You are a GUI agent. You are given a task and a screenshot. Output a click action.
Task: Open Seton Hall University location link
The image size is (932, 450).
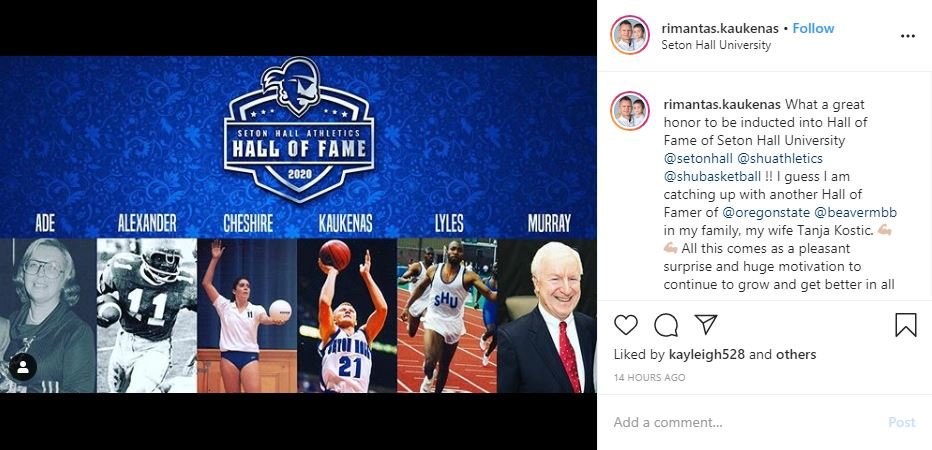(716, 45)
